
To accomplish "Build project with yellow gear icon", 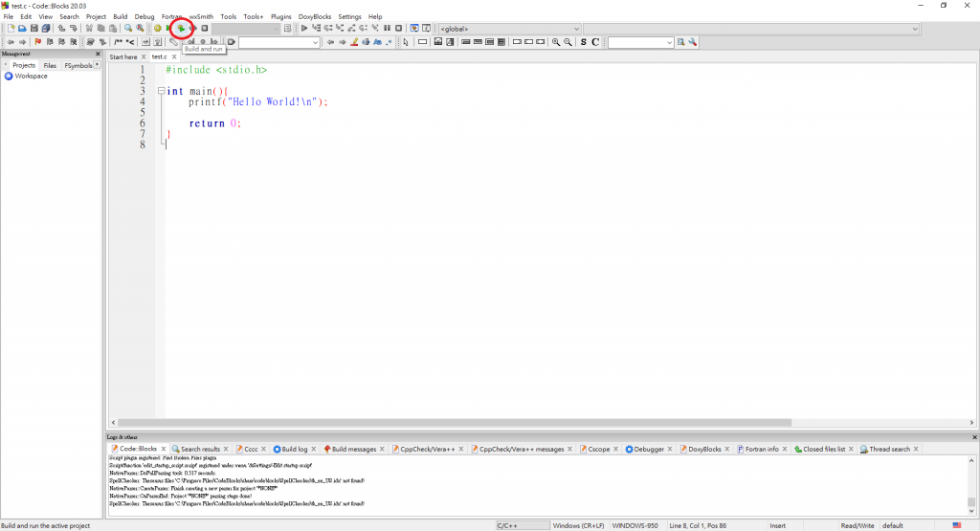I will [x=158, y=29].
